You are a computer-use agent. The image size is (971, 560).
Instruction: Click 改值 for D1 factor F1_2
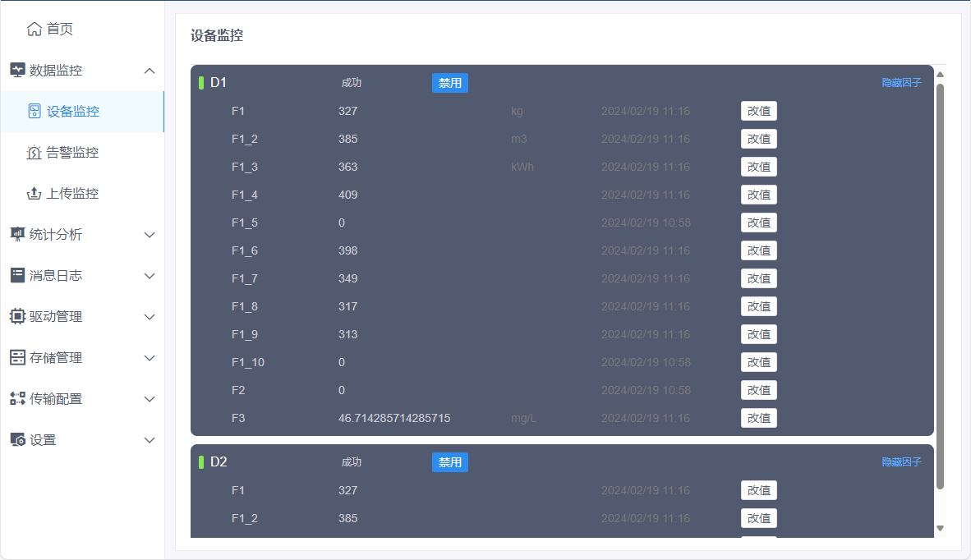tap(758, 139)
